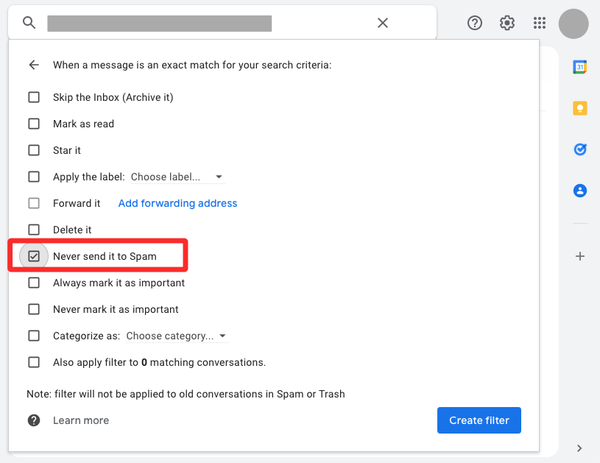
Task: Open Google Tasks side panel icon
Action: (580, 149)
